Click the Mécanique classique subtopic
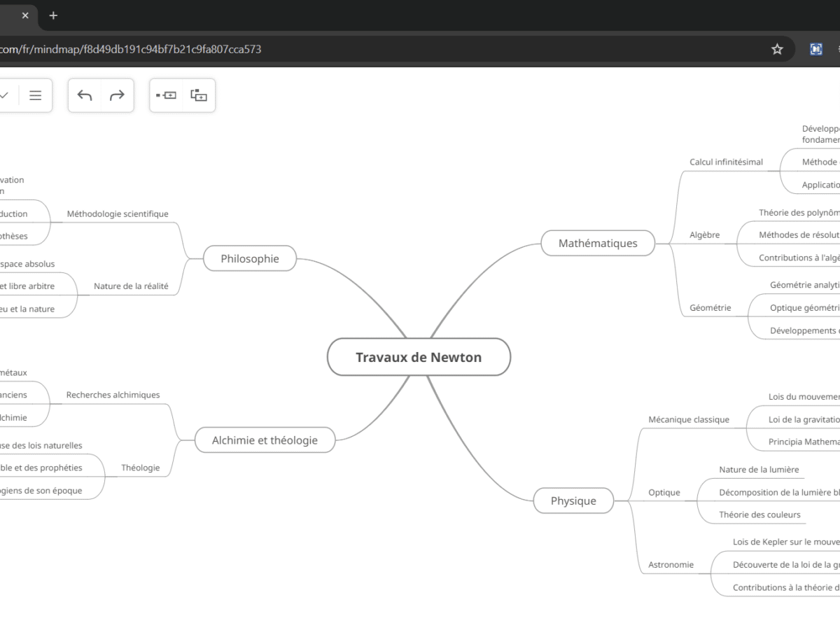 [x=688, y=419]
